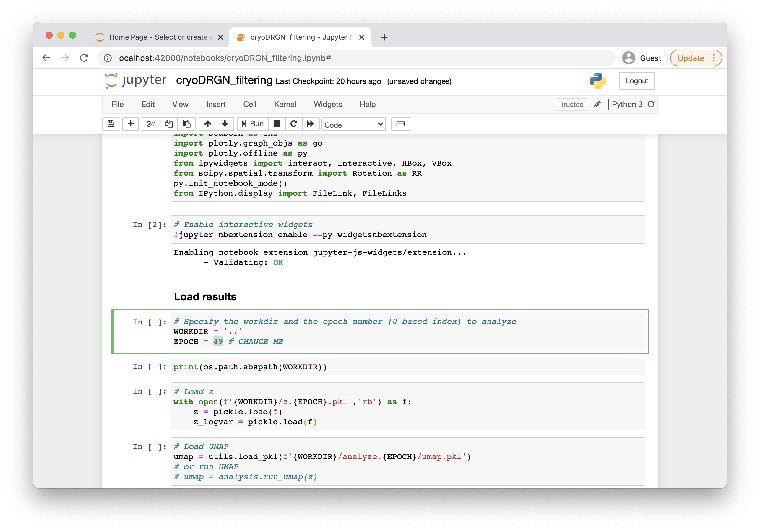Click the Last Checkpoint text
Viewport: 760px width, 532px height.
328,81
